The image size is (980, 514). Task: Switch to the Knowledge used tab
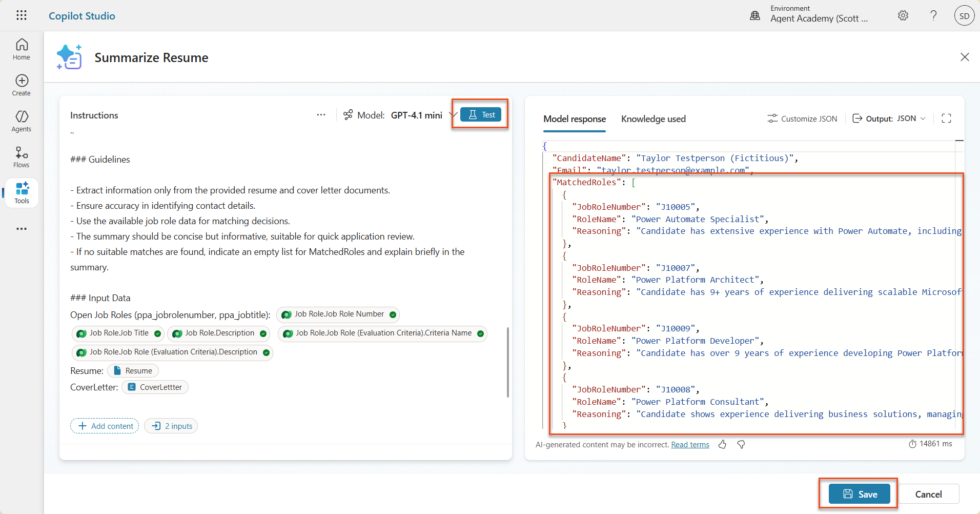pos(654,118)
